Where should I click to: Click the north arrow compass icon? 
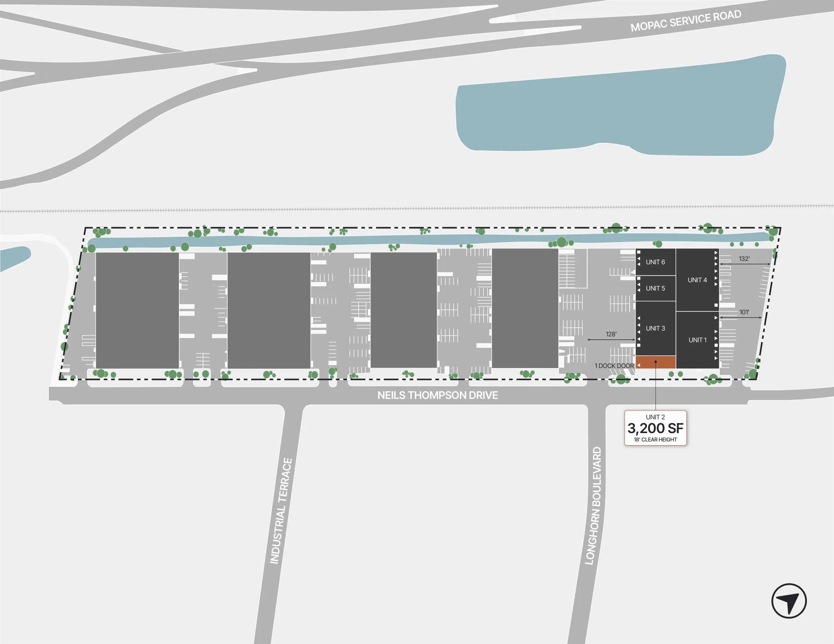789,601
